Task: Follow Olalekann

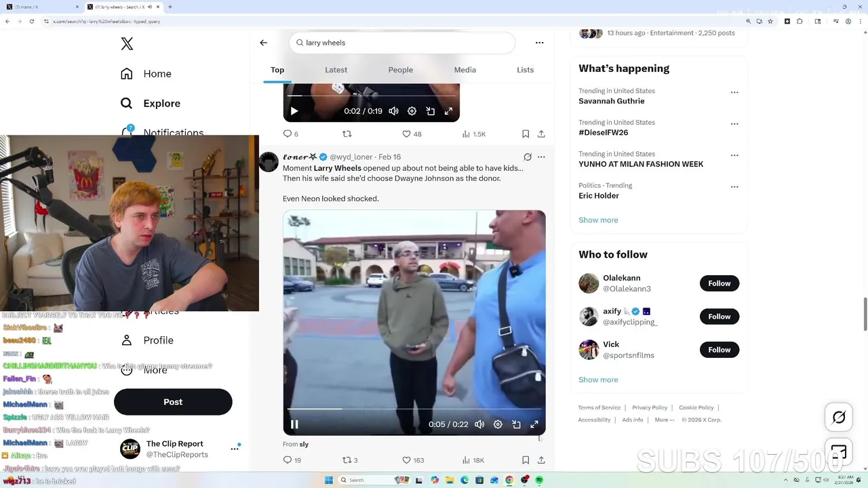Action: (x=719, y=283)
